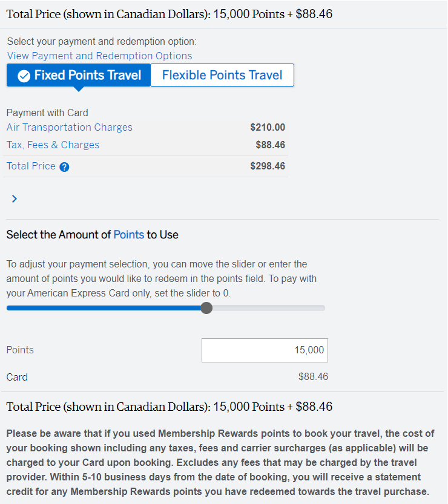The image size is (448, 504).
Task: Click the checkmark icon on Fixed Points Travel
Action: 24,76
